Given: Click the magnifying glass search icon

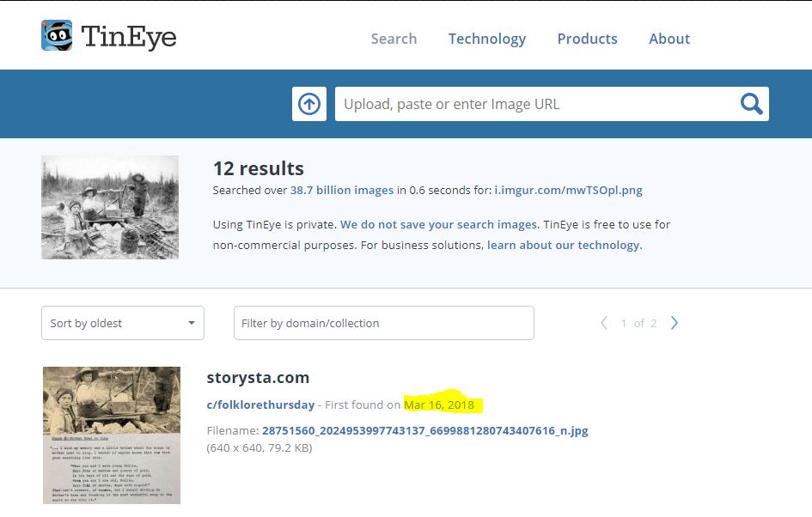Looking at the screenshot, I should 751,104.
